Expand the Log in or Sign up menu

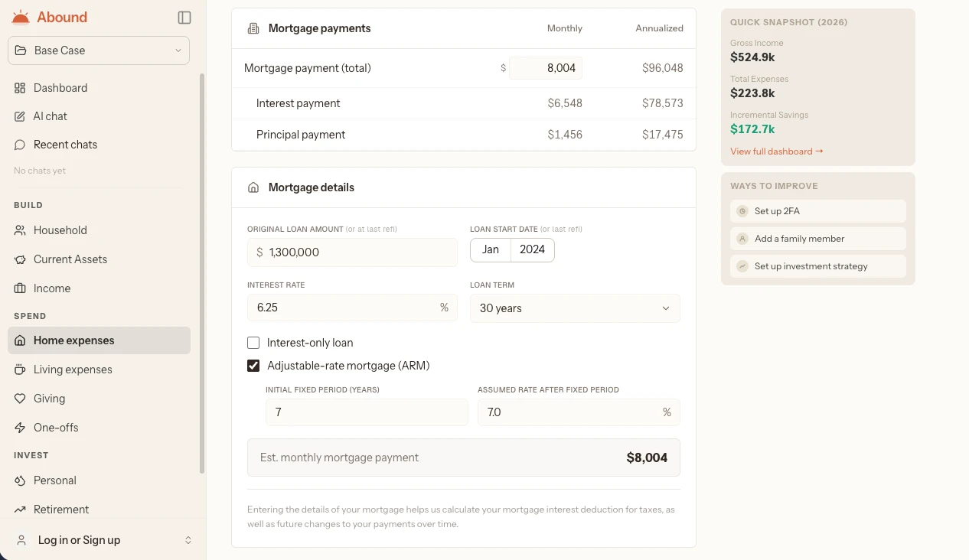(x=103, y=540)
